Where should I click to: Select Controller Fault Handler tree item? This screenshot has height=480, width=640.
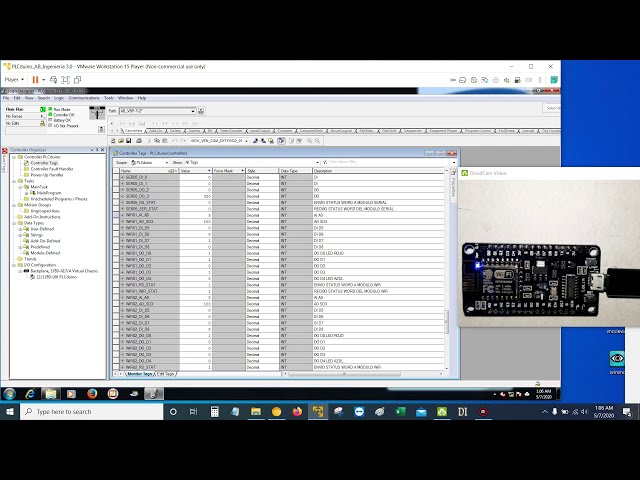[x=52, y=169]
